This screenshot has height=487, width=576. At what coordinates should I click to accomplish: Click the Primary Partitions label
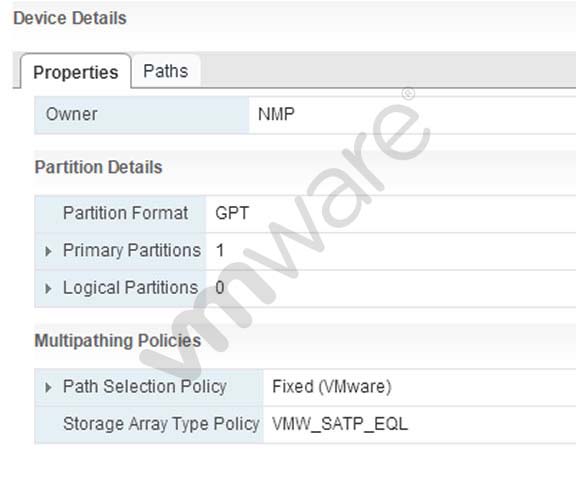(132, 250)
